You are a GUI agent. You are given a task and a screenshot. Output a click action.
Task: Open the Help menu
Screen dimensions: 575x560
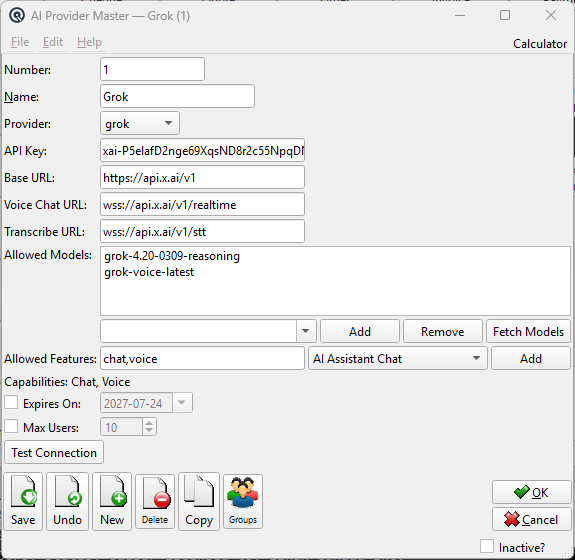[x=89, y=42]
